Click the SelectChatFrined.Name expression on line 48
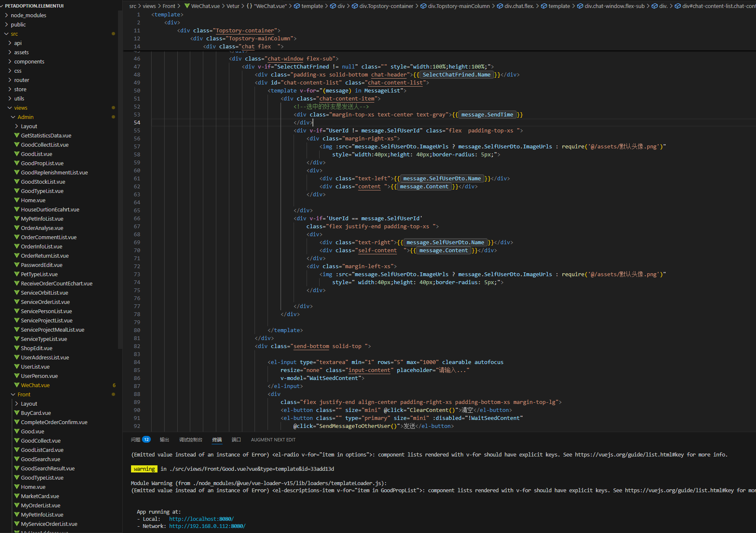The width and height of the screenshot is (756, 533). pos(457,74)
